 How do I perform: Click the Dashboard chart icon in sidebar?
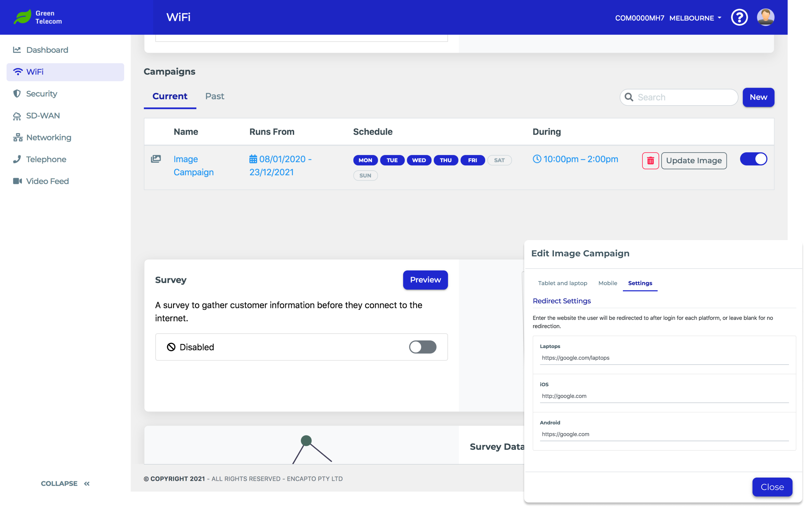pyautogui.click(x=17, y=50)
